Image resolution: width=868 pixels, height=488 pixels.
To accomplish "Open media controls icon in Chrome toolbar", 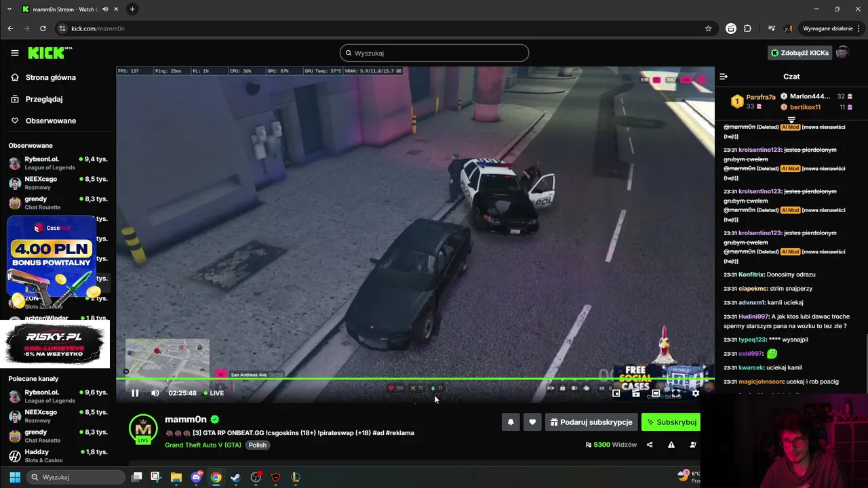I will (771, 28).
